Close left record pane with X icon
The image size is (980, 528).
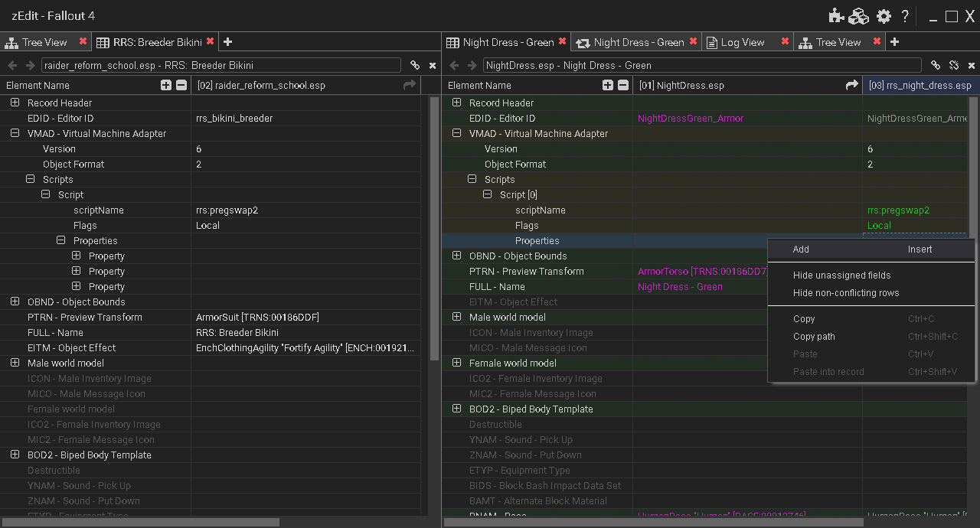pos(433,66)
